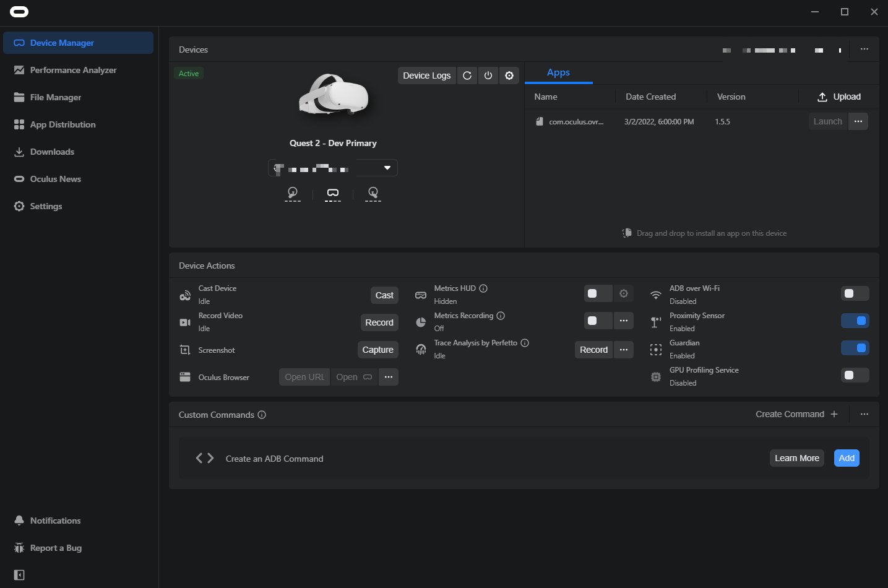
Task: Show Metrics Recording info icon
Action: point(501,316)
